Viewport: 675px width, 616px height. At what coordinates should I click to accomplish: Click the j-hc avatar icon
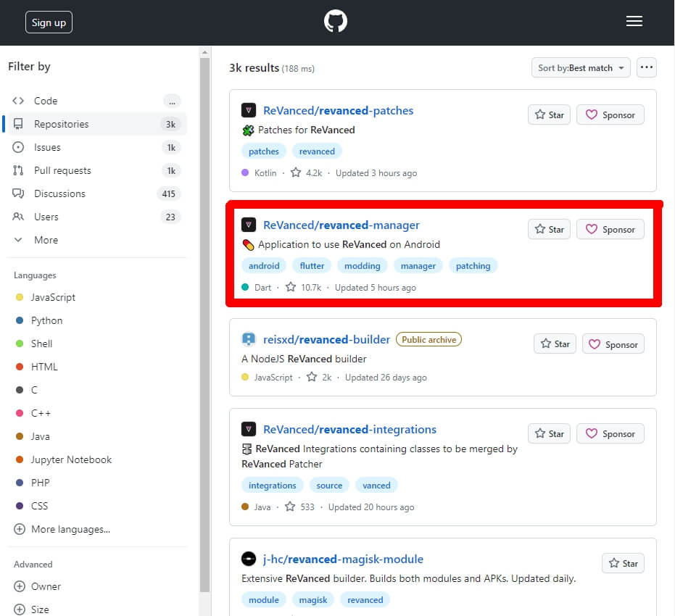[249, 559]
